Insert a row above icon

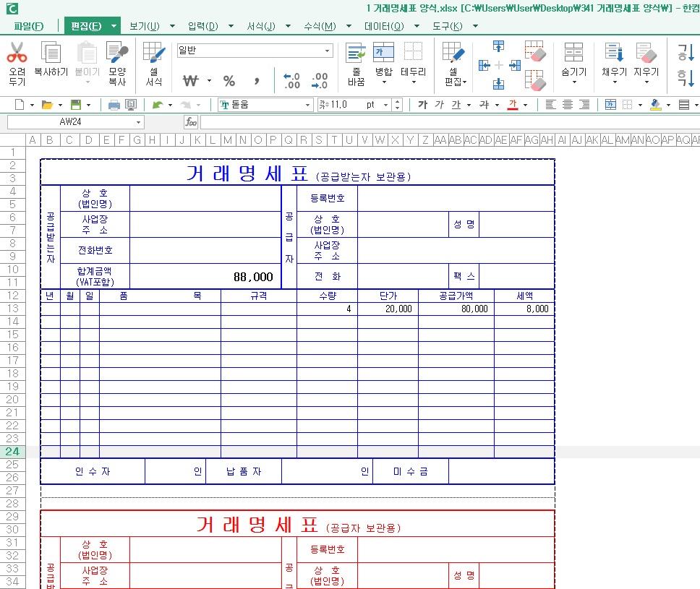(499, 46)
